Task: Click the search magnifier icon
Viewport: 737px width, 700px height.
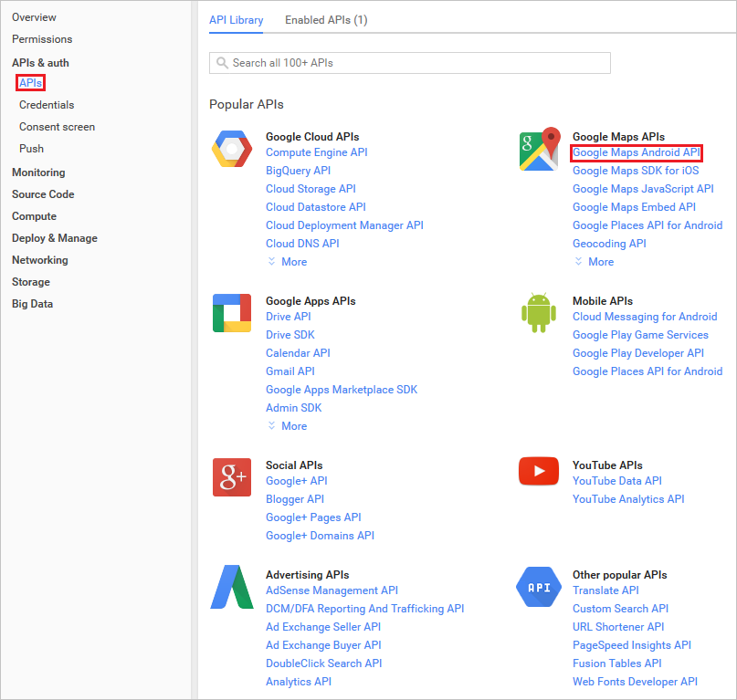Action: click(222, 63)
